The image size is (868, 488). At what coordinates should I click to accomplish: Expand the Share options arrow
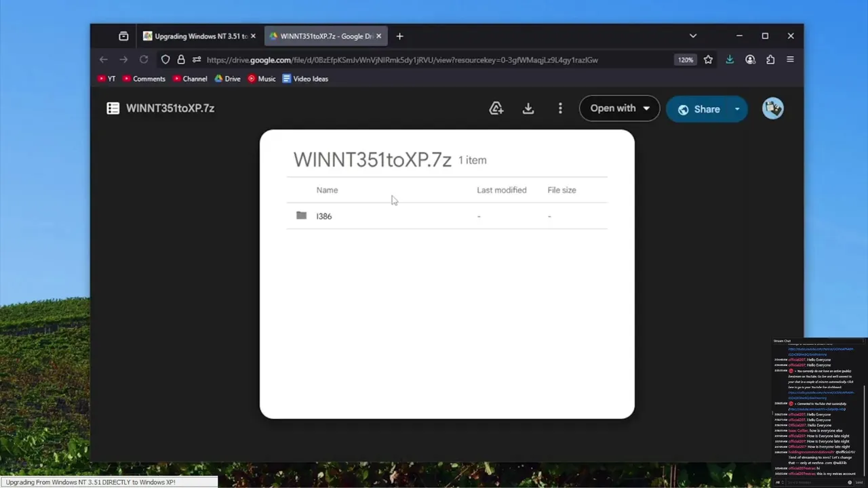[737, 109]
